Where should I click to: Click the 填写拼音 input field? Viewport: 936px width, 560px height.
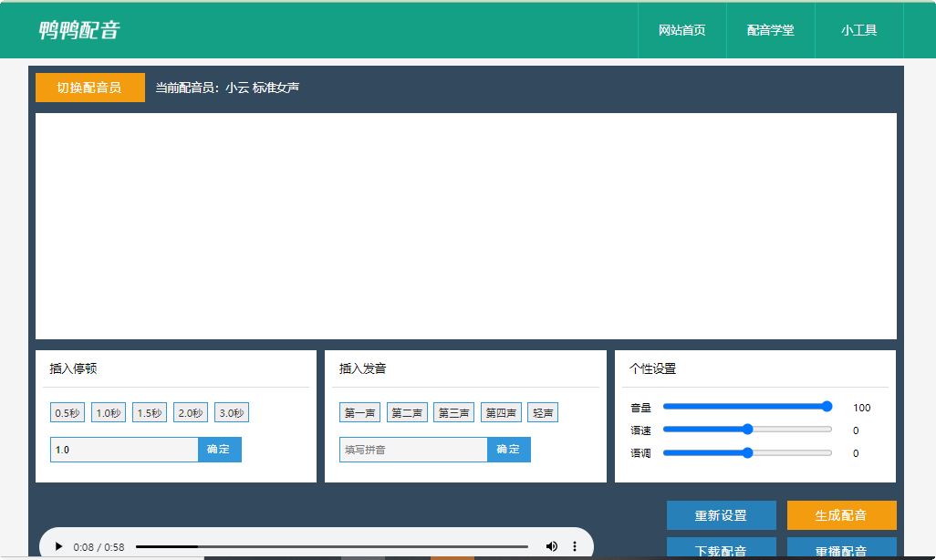coord(413,450)
